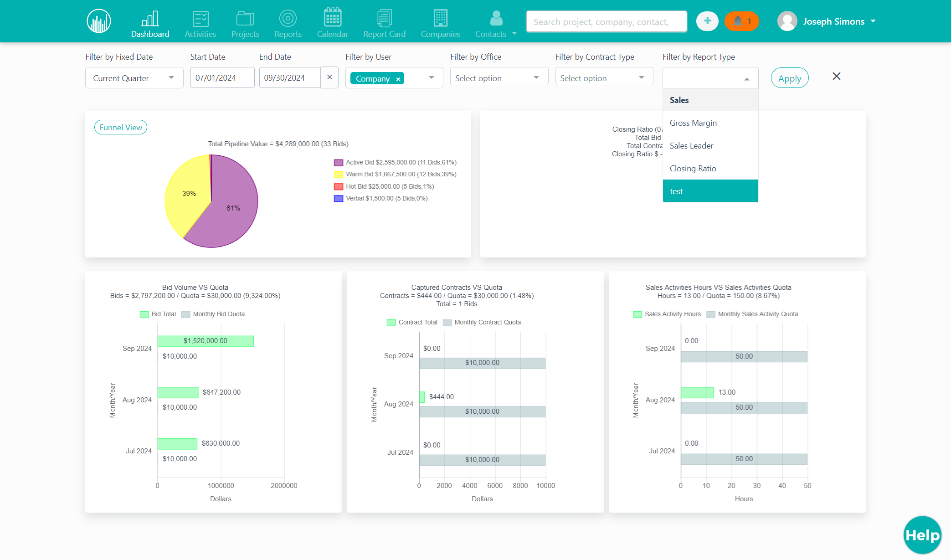Click the plus add button in header
This screenshot has height=560, width=951.
click(x=707, y=21)
